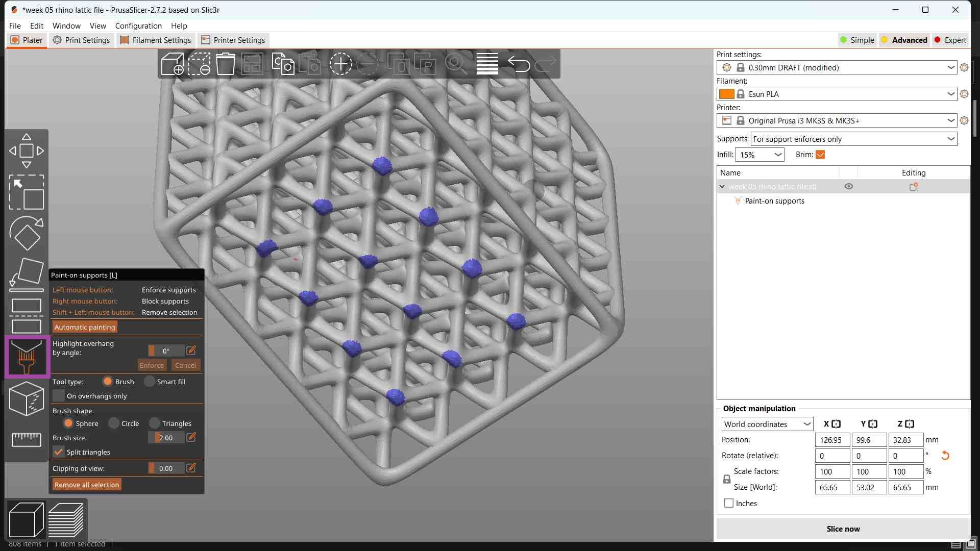This screenshot has width=980, height=551.
Task: Click the Undo arrow in toolbar
Action: (x=519, y=64)
